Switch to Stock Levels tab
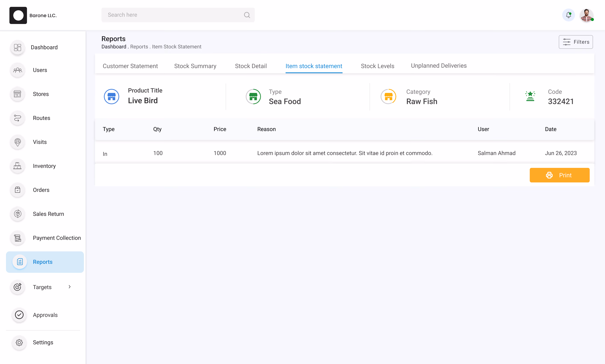Image resolution: width=605 pixels, height=364 pixels. 377,66
